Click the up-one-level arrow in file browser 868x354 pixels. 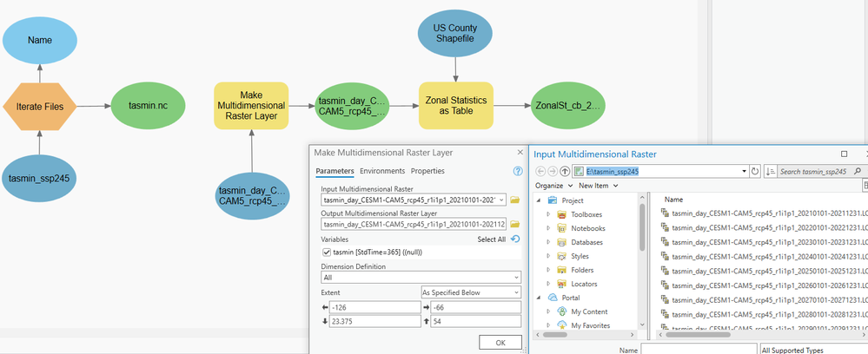pyautogui.click(x=565, y=172)
